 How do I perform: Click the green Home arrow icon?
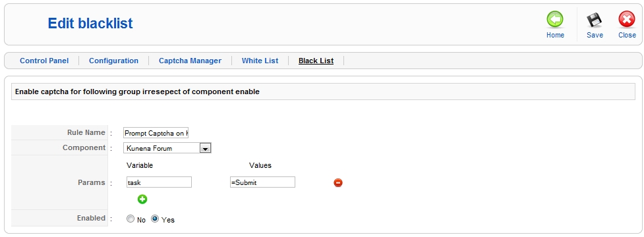[555, 19]
